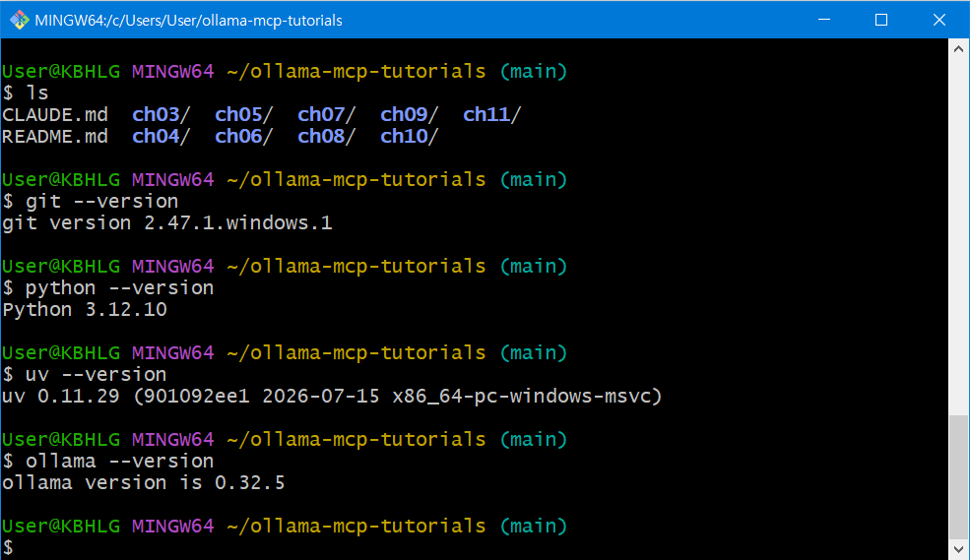Click 'git version 2.47.1.windows.1' output
970x560 pixels.
click(167, 222)
